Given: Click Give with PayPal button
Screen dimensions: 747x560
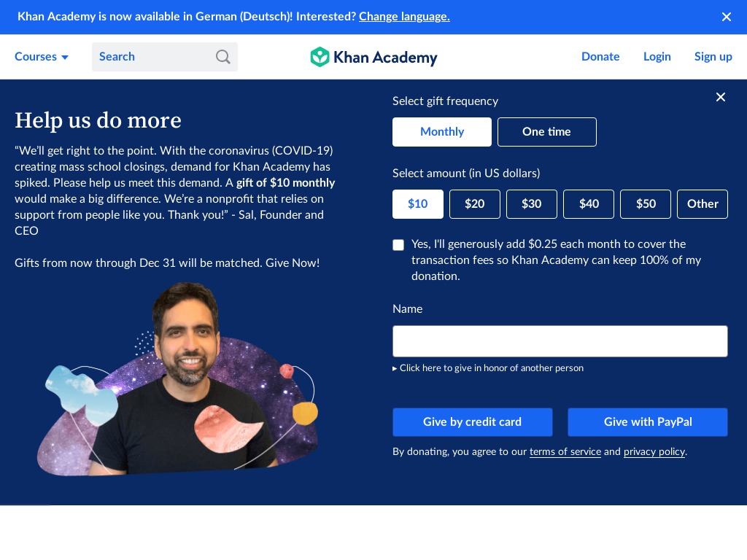Looking at the screenshot, I should click(x=648, y=422).
